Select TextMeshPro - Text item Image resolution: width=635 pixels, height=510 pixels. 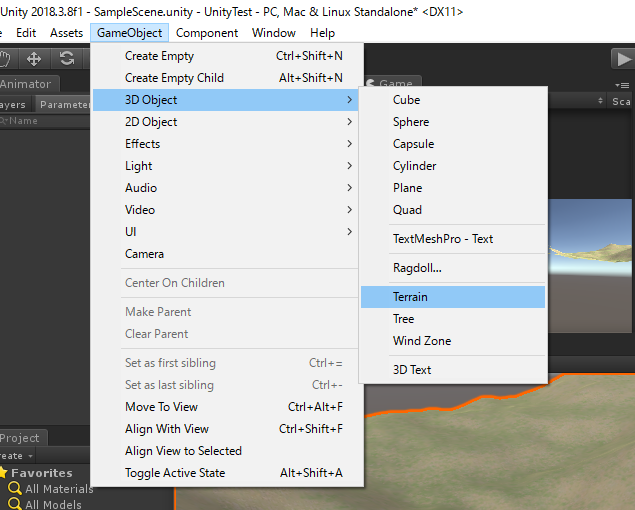coord(453,239)
